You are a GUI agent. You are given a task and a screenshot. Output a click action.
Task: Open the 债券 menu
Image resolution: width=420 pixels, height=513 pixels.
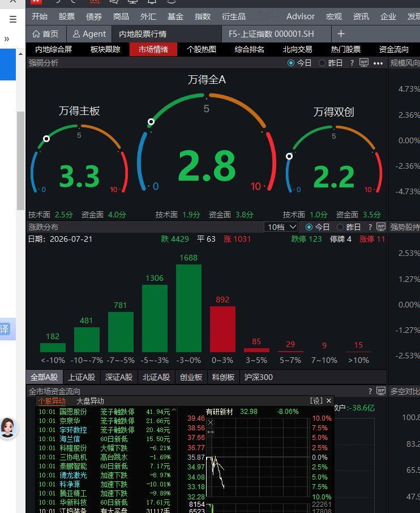click(94, 16)
